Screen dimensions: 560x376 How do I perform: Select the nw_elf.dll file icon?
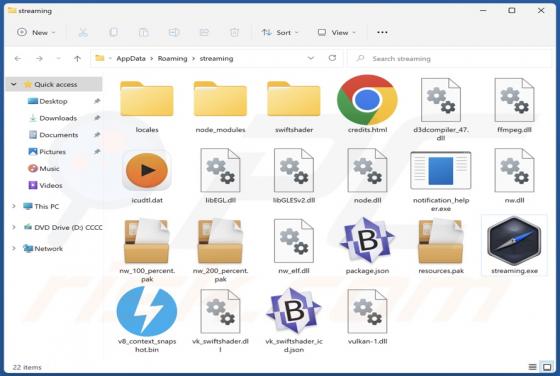pyautogui.click(x=294, y=241)
